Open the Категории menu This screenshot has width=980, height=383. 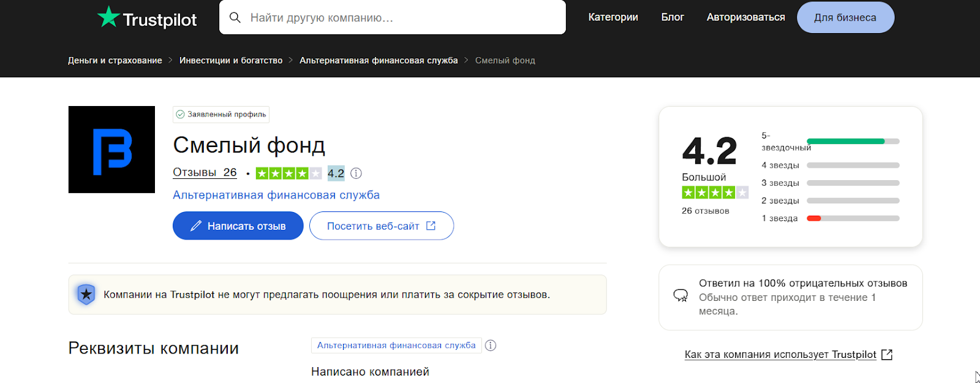tap(613, 17)
